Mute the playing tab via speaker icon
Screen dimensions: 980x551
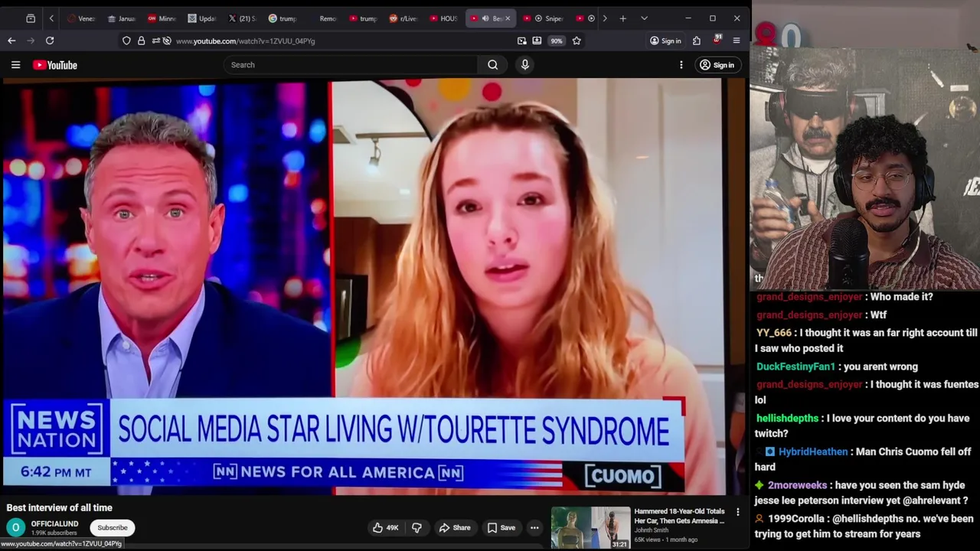[485, 18]
